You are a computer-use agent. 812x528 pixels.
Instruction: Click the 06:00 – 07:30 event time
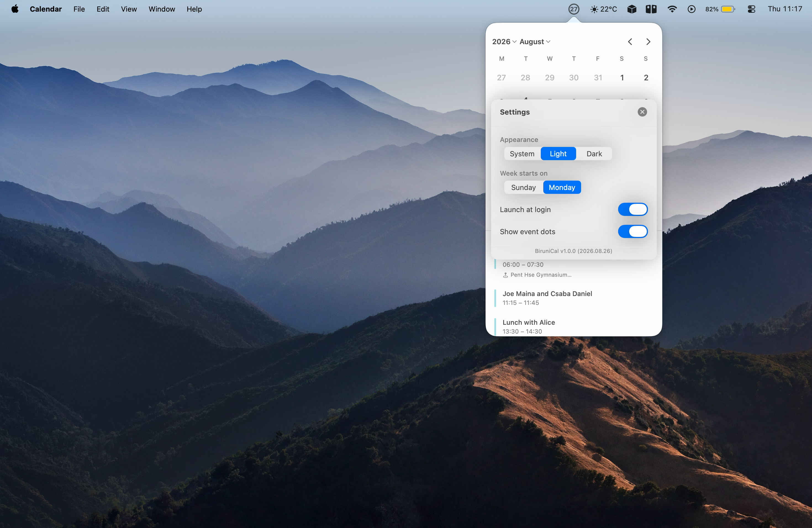523,265
